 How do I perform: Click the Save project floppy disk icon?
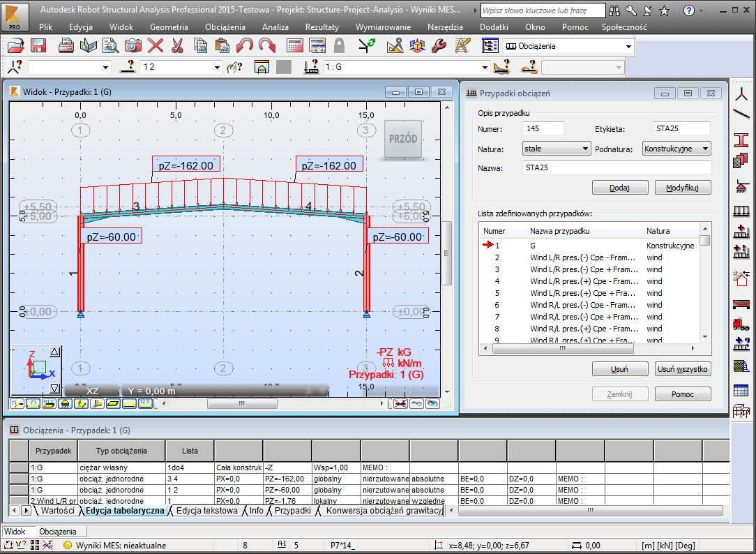[x=38, y=46]
